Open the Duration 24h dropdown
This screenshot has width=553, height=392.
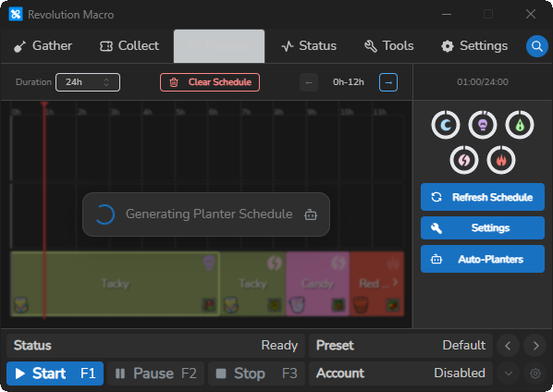[x=88, y=82]
